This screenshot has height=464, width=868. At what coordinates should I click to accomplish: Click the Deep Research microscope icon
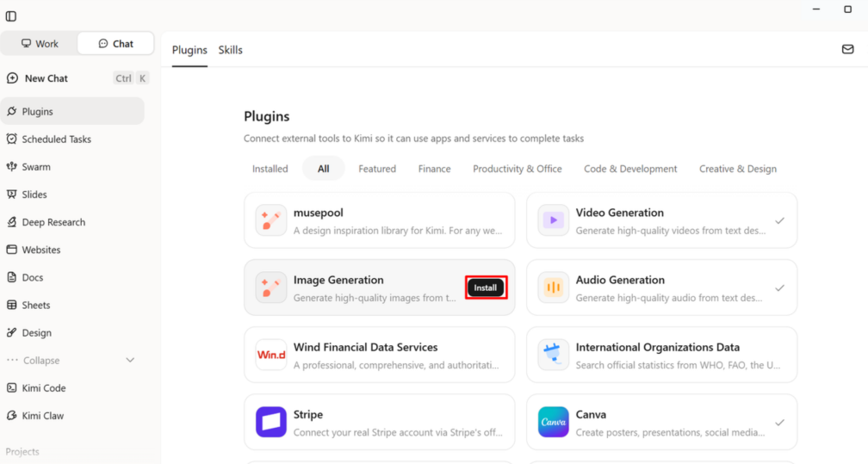(12, 222)
